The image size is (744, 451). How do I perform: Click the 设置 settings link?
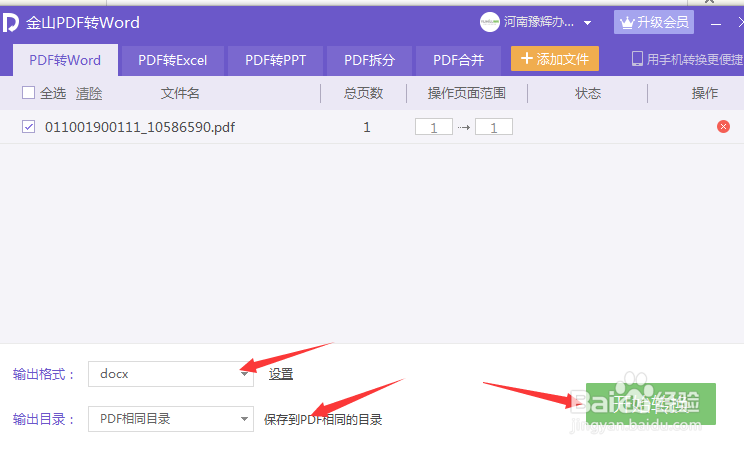tap(281, 374)
